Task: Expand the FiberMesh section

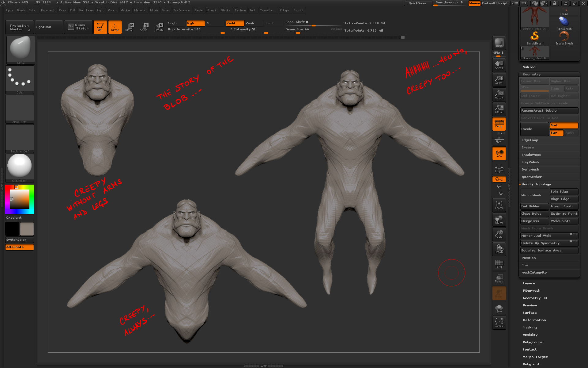Action: click(x=532, y=291)
